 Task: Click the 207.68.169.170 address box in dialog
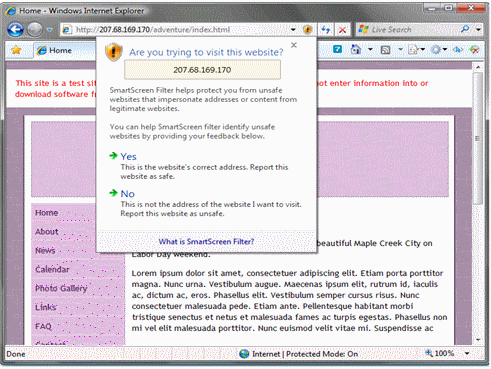coord(202,70)
